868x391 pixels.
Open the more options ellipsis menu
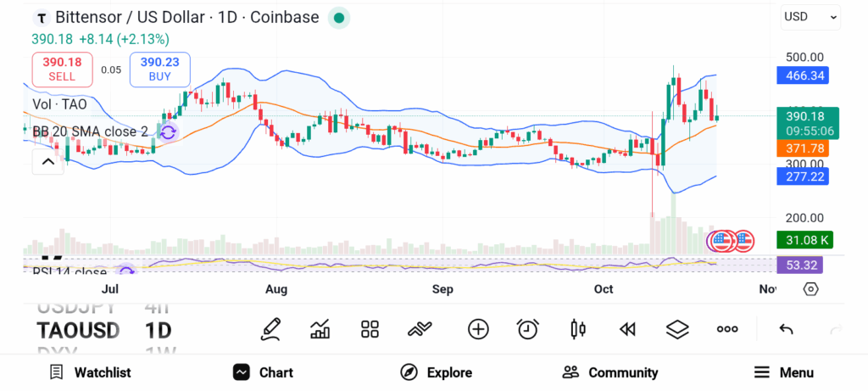tap(727, 329)
